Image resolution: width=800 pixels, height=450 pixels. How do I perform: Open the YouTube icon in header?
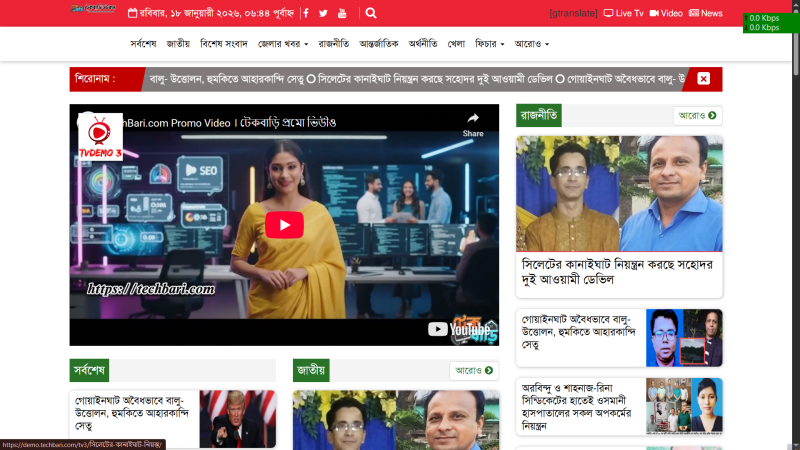[342, 13]
